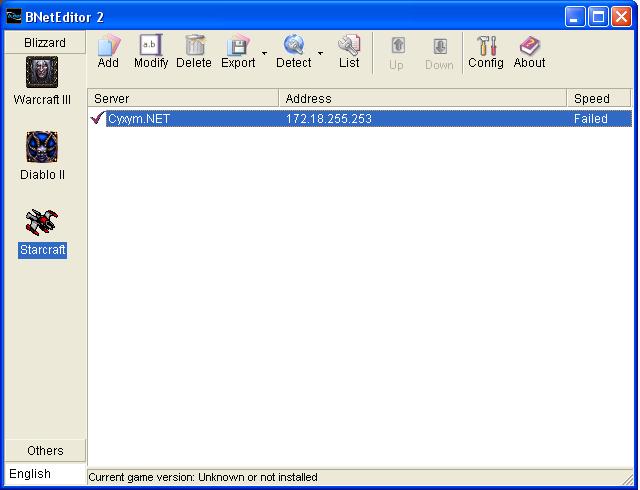Select the Diablo II game icon

[x=42, y=147]
